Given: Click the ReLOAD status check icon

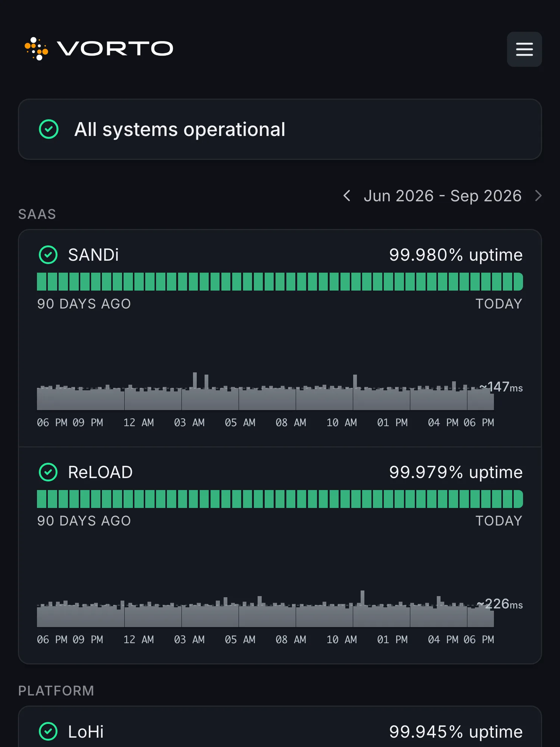Looking at the screenshot, I should (x=48, y=472).
